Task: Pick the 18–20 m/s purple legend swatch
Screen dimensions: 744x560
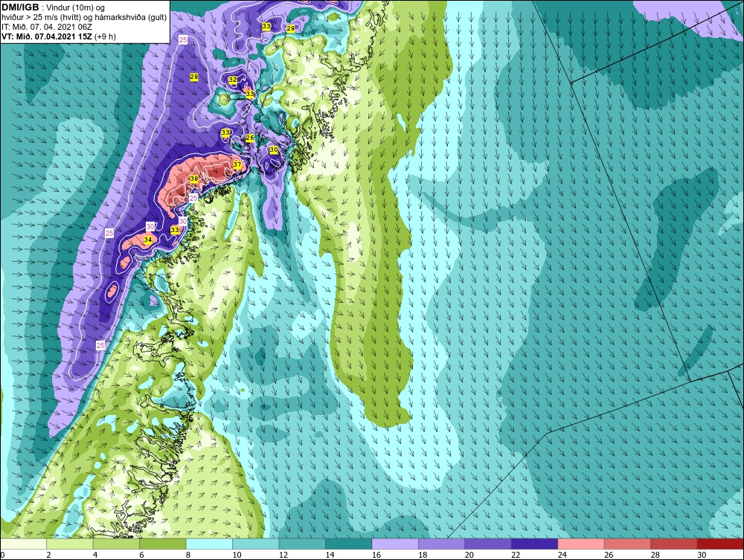Action: coord(442,544)
